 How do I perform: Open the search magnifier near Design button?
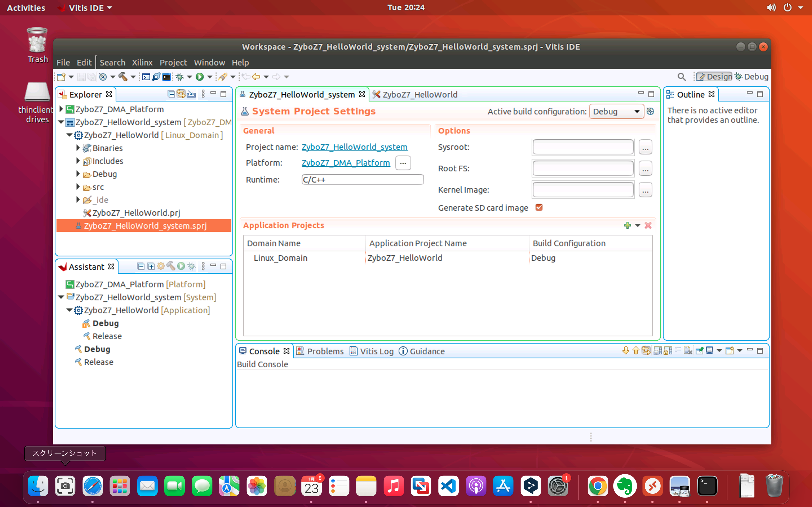click(682, 76)
